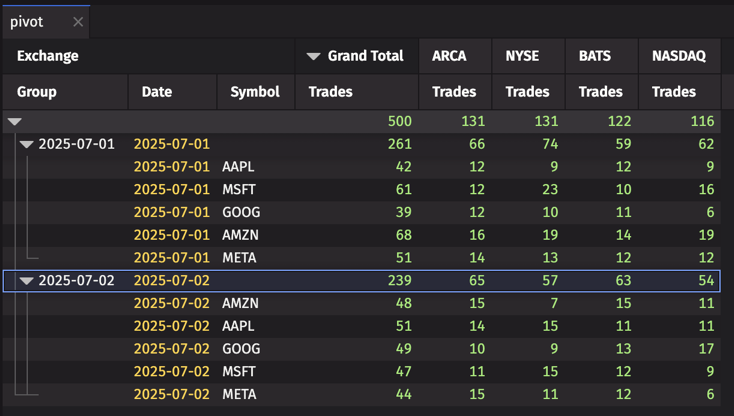Close the pivot tab

pos(78,22)
